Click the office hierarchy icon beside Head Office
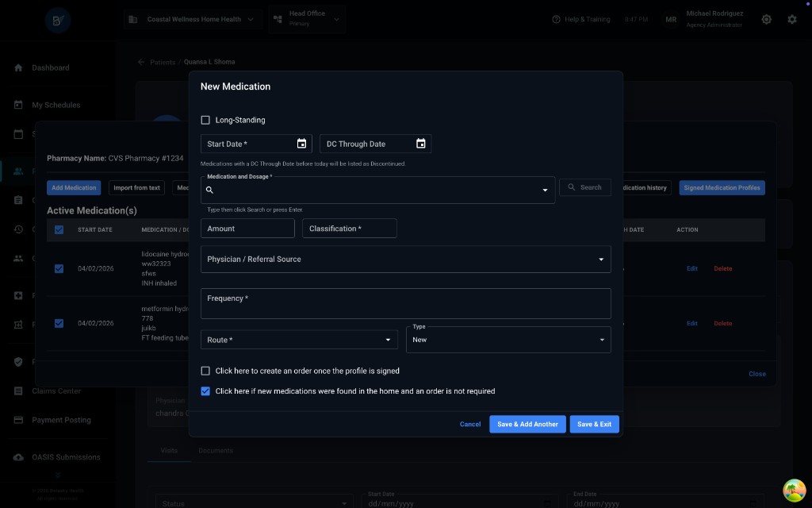812x508 pixels. coord(278,19)
